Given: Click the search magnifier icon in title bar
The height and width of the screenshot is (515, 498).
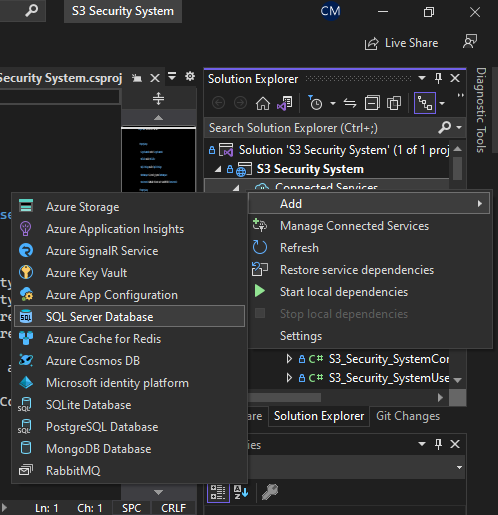Looking at the screenshot, I should 32,11.
